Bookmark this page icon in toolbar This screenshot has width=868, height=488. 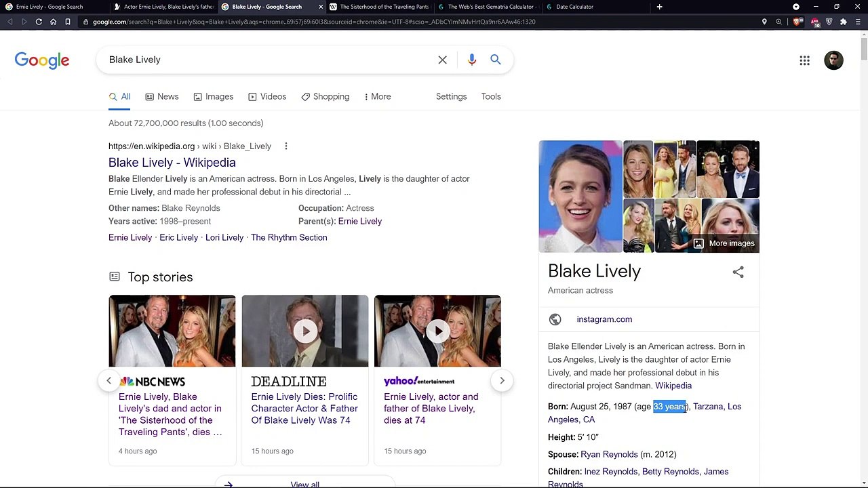[x=68, y=22]
